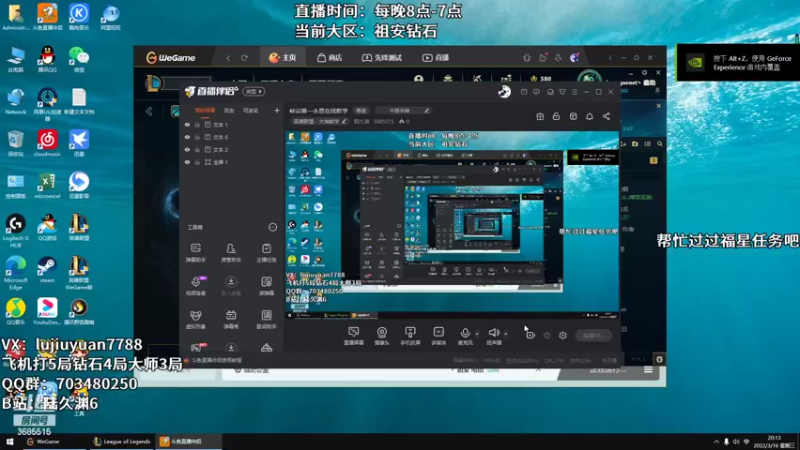Toggle lock on 文本 6 layer
The width and height of the screenshot is (800, 450).
[197, 137]
